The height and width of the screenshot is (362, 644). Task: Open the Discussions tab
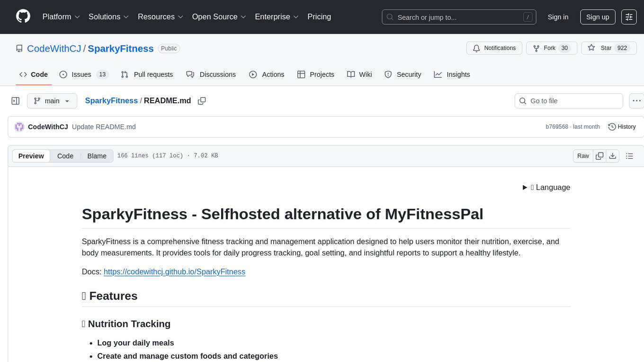tap(211, 74)
